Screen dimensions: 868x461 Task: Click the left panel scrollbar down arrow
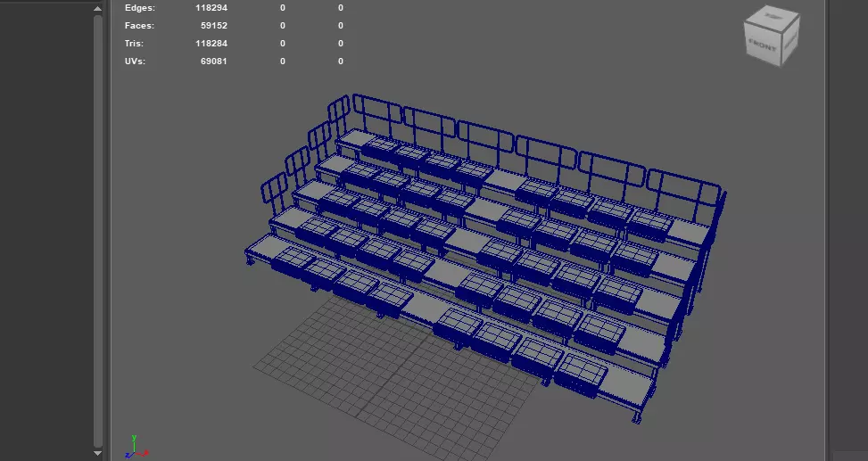point(97,453)
